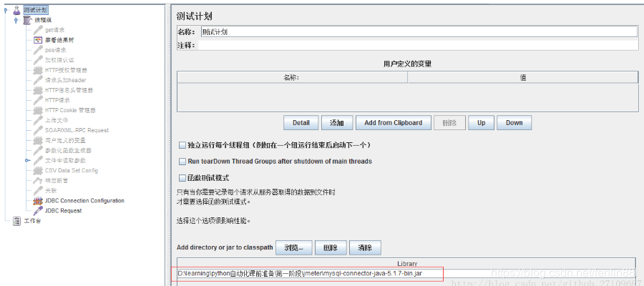
Task: Open 浏览... to browse classpath jar
Action: (294, 248)
